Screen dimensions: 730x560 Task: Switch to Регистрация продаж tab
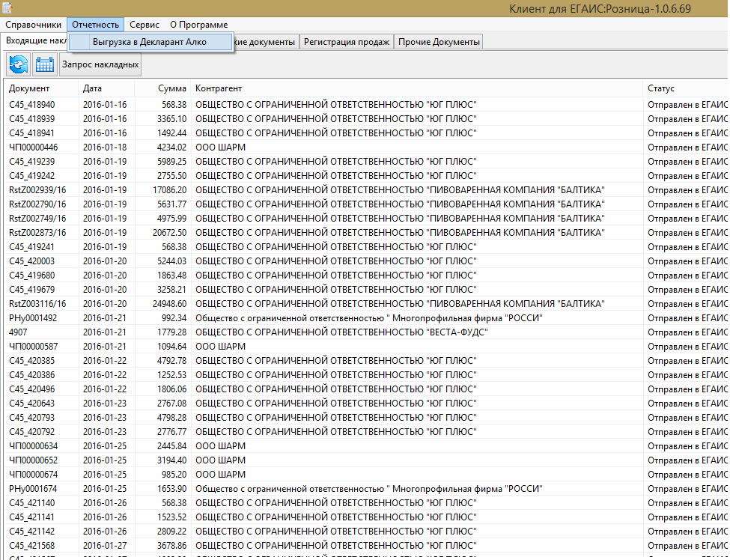(x=347, y=42)
